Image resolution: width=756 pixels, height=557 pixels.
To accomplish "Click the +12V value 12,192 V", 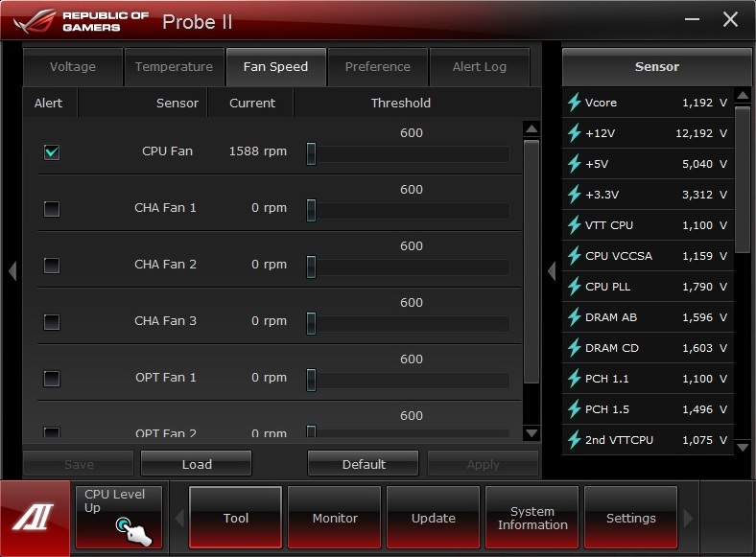I will coord(701,133).
